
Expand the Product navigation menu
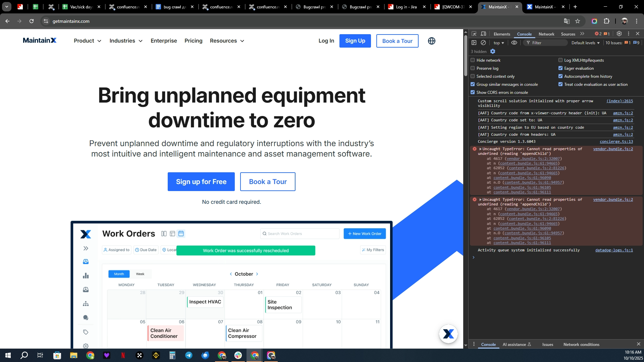pyautogui.click(x=88, y=41)
